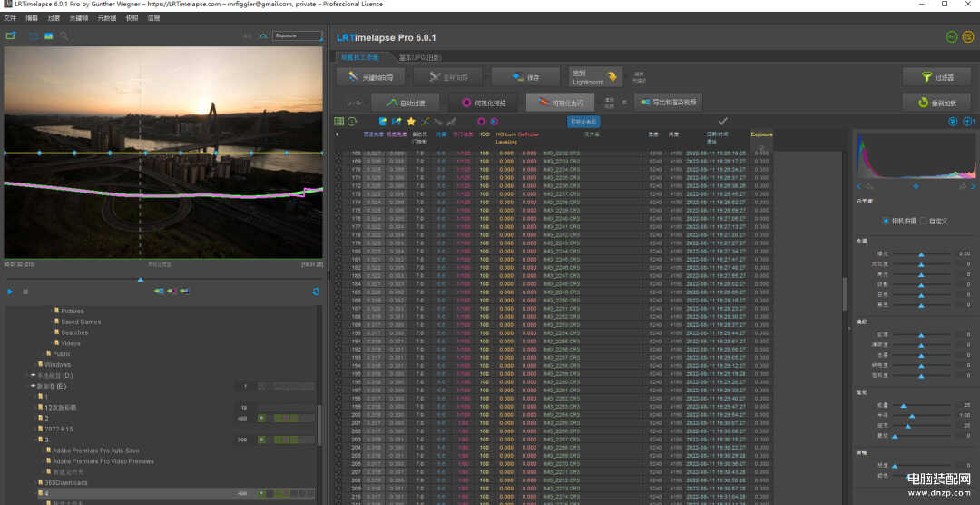Open the Exposure curve dropdown
980x505 pixels.
click(297, 35)
